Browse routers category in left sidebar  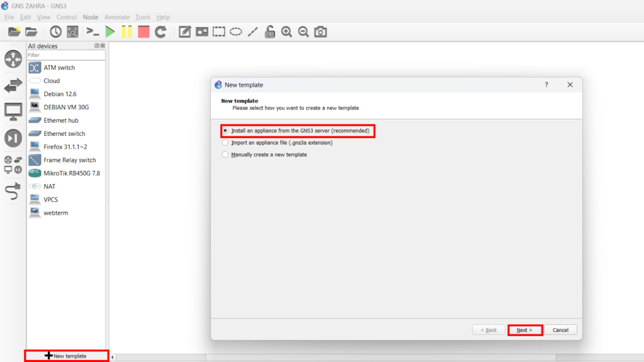tap(13, 59)
